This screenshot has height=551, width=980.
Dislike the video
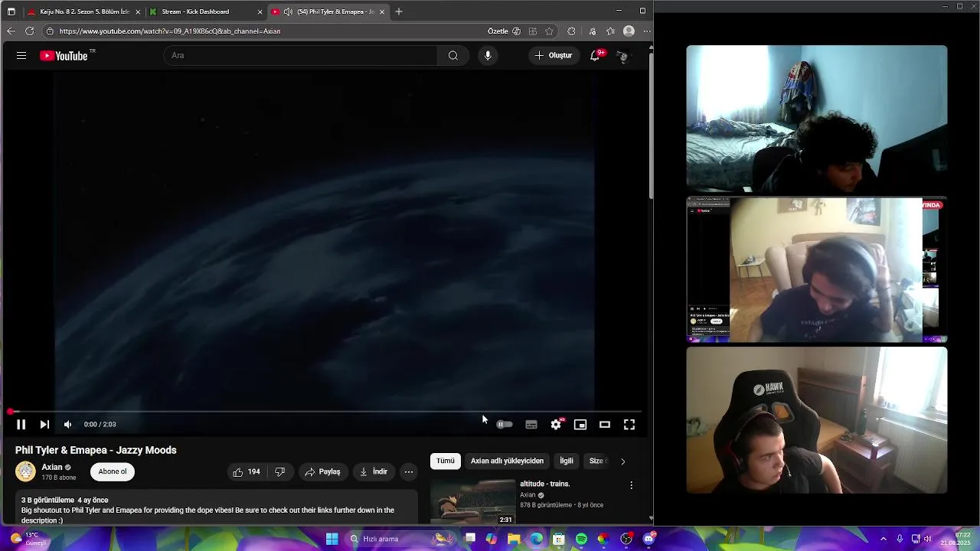tap(280, 471)
